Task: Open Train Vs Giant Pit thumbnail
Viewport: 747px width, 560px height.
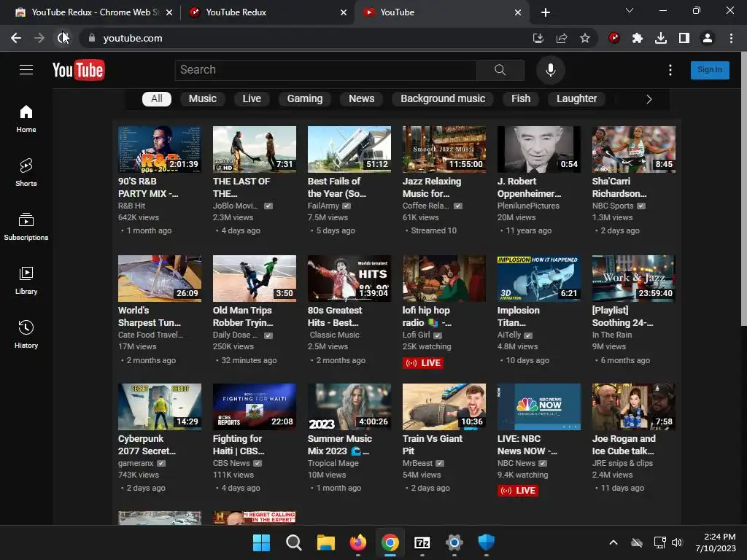Action: [444, 407]
